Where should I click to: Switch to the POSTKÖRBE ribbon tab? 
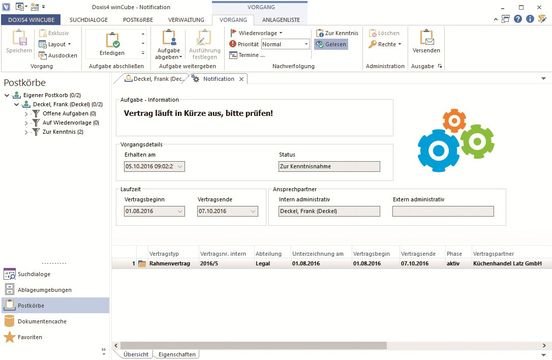click(x=138, y=20)
